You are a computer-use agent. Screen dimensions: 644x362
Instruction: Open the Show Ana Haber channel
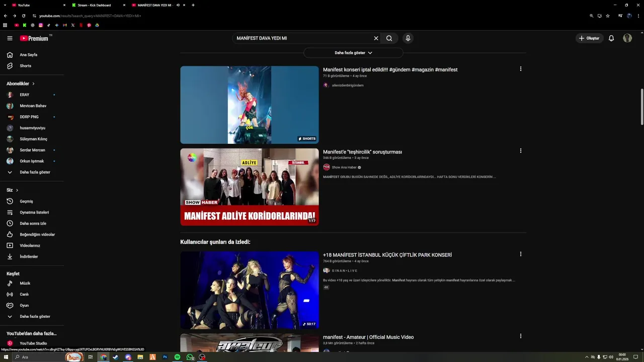pos(344,167)
